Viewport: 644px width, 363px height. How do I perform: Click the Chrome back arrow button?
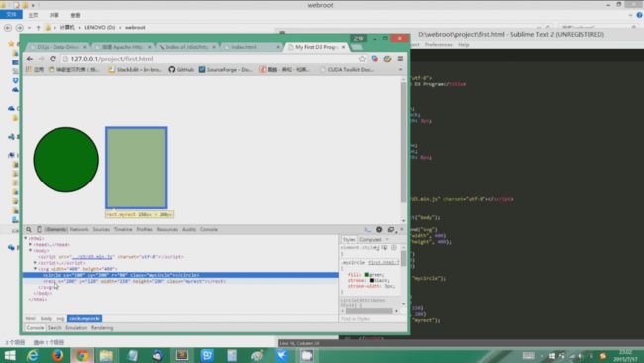[x=30, y=59]
